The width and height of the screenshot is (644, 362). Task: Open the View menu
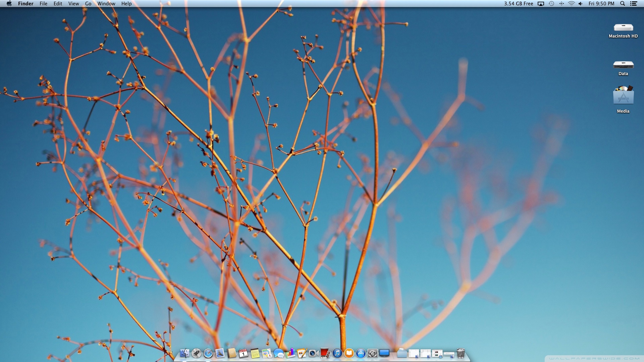(x=73, y=4)
